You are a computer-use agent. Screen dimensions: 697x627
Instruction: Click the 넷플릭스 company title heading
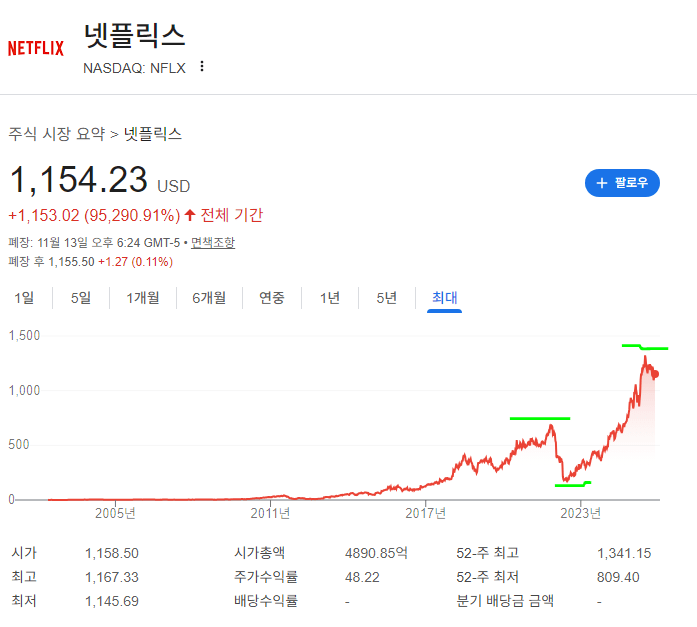point(134,36)
